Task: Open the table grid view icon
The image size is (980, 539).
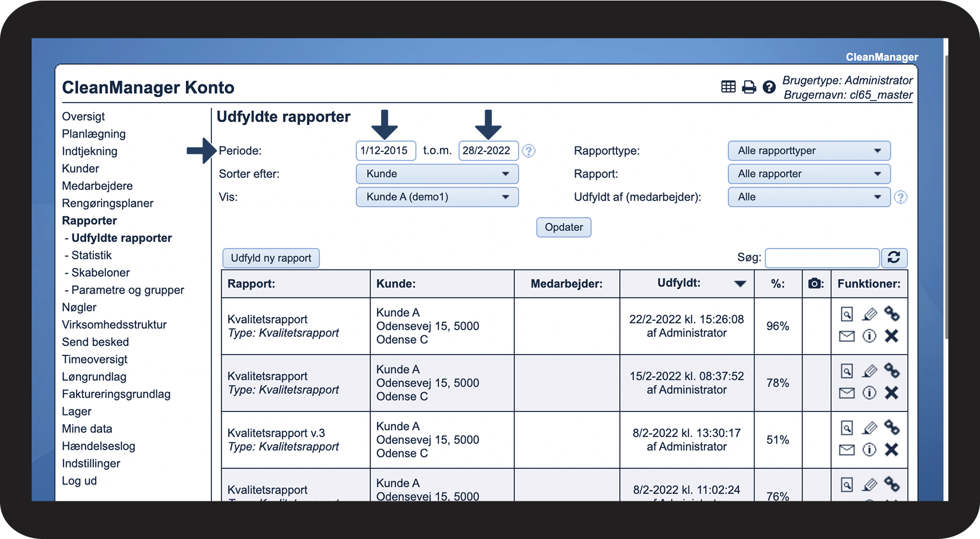Action: pyautogui.click(x=728, y=87)
